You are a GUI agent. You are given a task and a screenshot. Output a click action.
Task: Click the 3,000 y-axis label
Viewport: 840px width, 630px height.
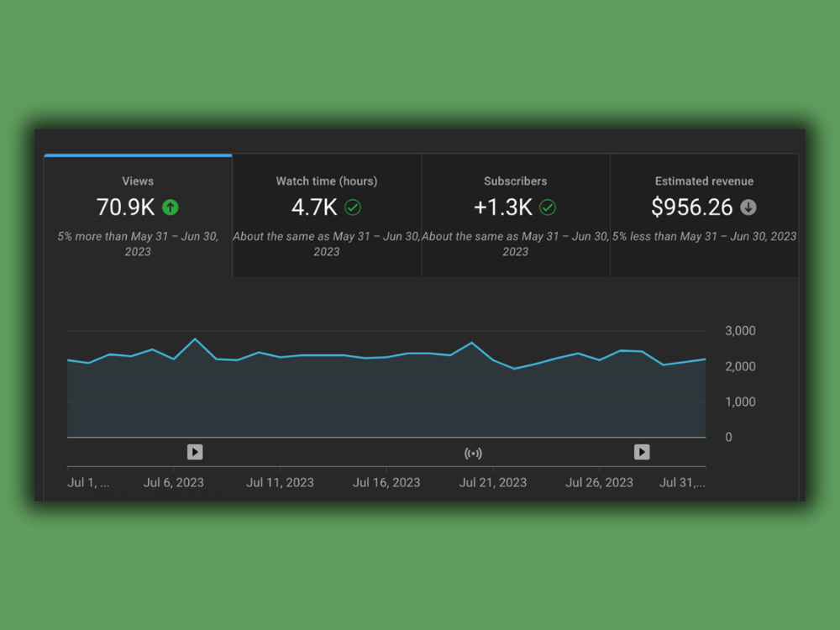click(x=740, y=330)
